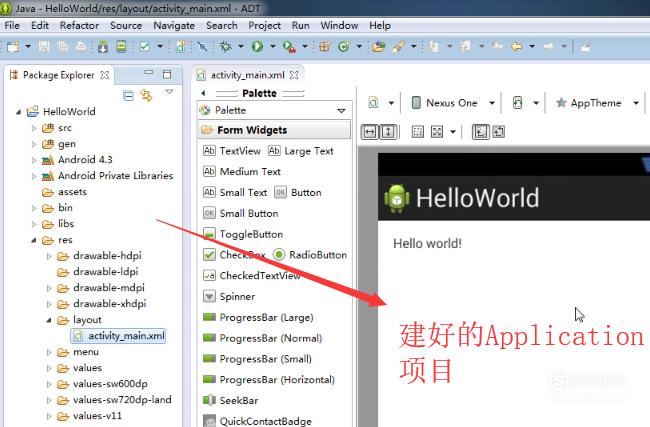The height and width of the screenshot is (427, 650).
Task: Select ProgressBar (Horizontal) widget
Action: pyautogui.click(x=269, y=380)
